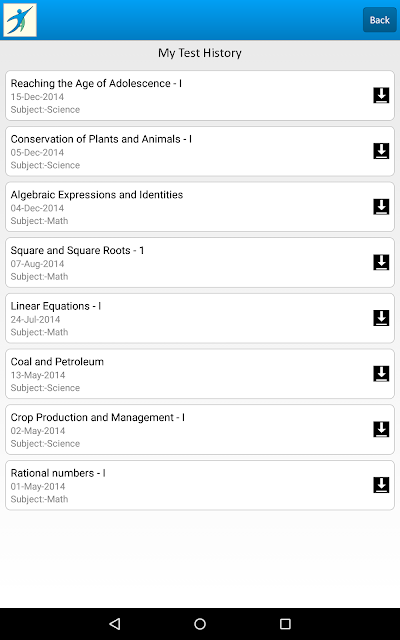Download the Coal and Petroleum test

[x=381, y=374]
